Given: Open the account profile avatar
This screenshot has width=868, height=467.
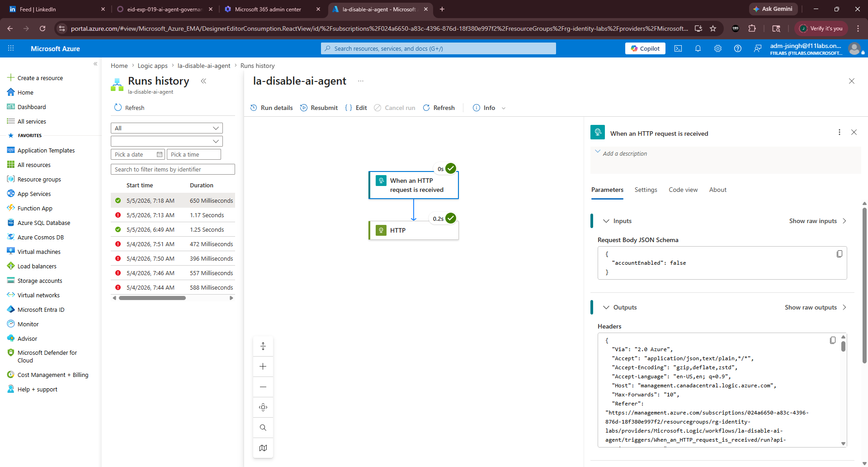Looking at the screenshot, I should click(854, 48).
